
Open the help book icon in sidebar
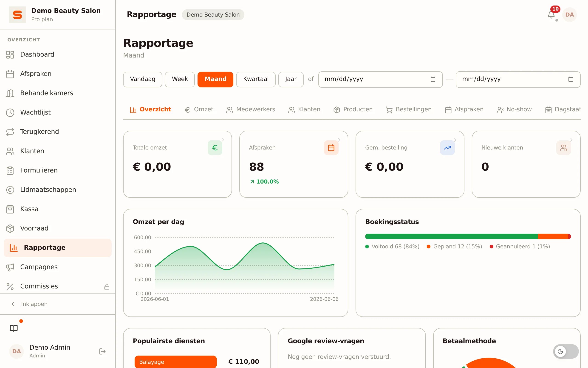tap(14, 328)
